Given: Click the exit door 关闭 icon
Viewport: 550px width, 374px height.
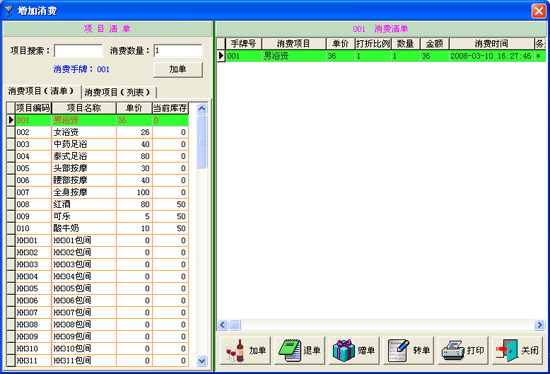Looking at the screenshot, I should [507, 350].
